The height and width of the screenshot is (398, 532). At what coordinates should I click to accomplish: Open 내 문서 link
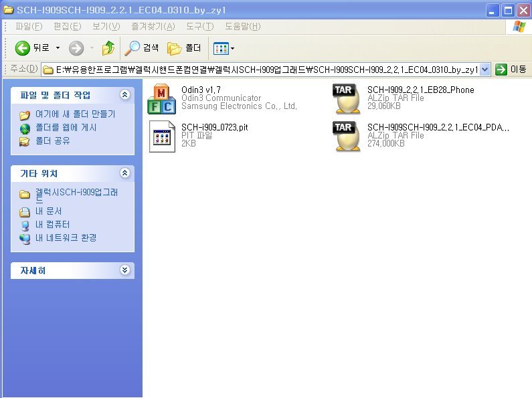coord(49,211)
